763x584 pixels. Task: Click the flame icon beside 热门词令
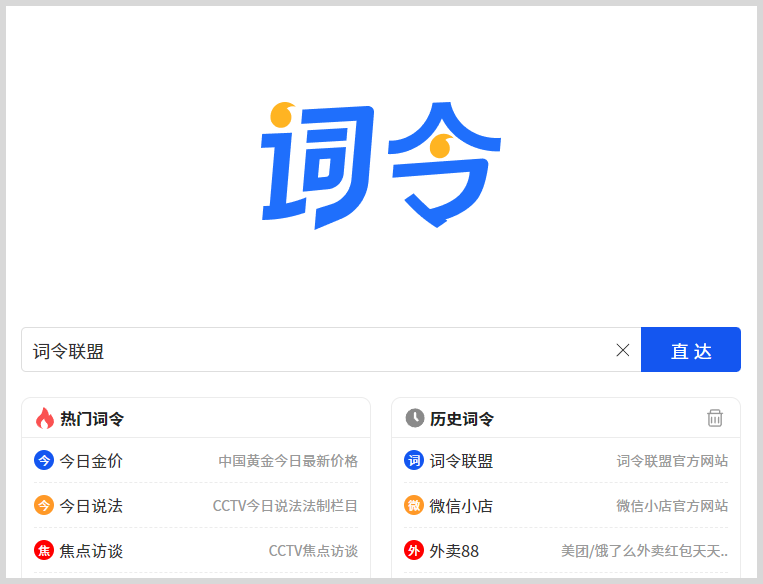tap(45, 418)
